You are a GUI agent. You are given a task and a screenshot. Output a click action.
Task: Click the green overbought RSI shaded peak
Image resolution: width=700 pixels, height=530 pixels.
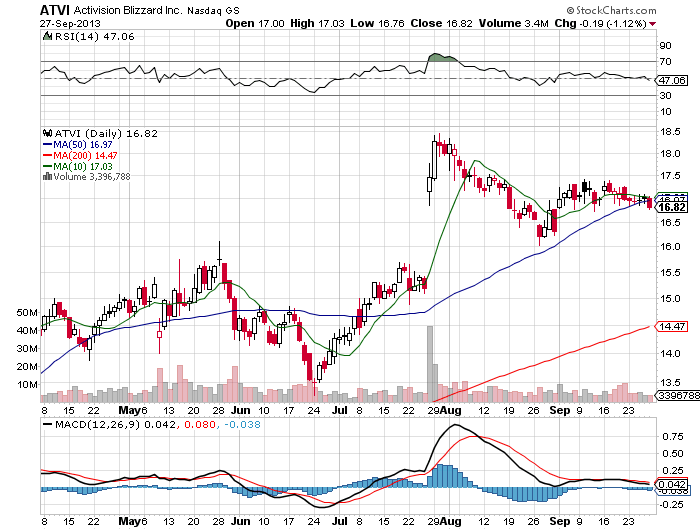[x=441, y=58]
